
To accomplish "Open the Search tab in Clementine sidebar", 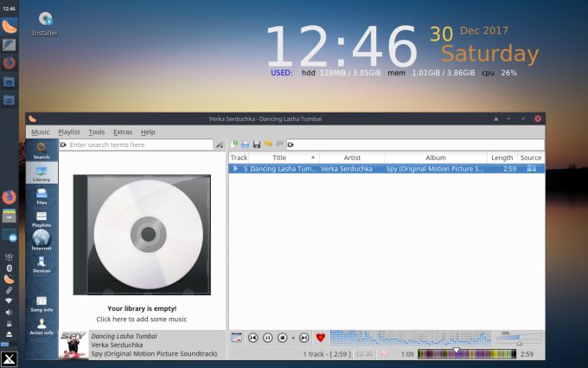I will 42,151.
